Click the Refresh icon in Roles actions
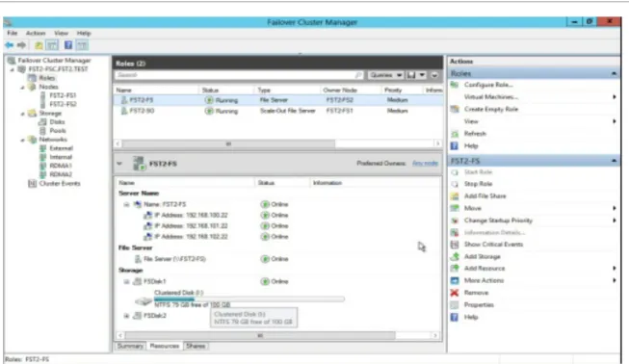629x364 pixels. click(x=455, y=134)
